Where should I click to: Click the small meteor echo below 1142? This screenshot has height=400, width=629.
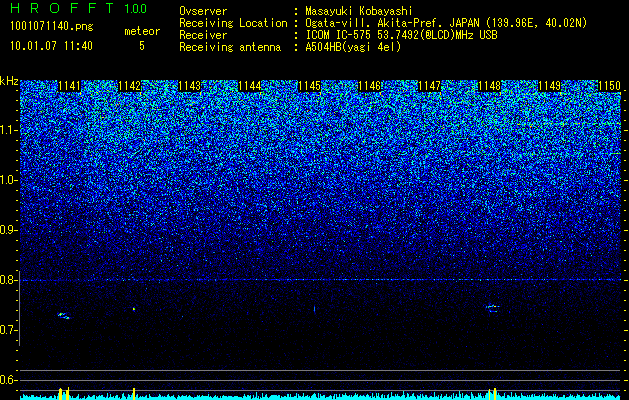coord(134,309)
